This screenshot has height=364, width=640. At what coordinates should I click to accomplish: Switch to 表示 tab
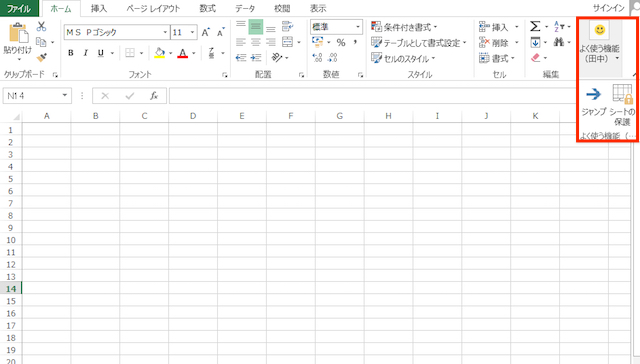[318, 8]
